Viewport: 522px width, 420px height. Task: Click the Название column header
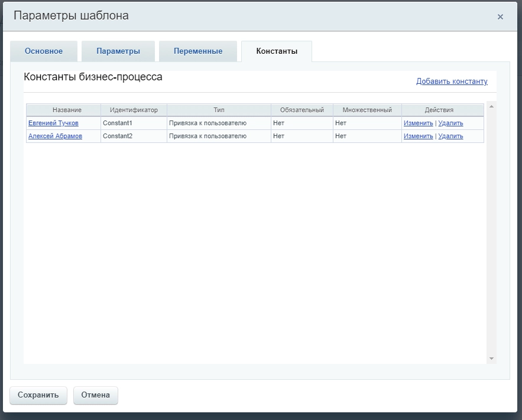point(67,110)
